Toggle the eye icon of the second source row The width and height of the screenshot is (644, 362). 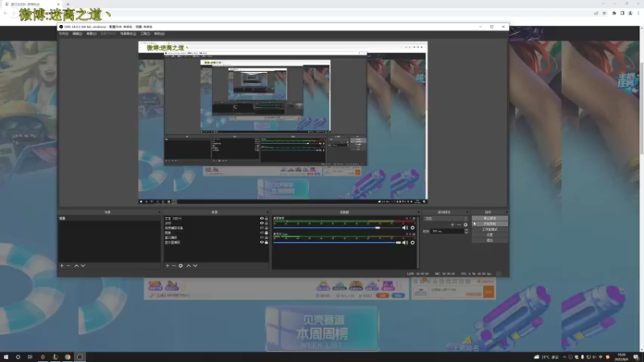[x=262, y=224]
